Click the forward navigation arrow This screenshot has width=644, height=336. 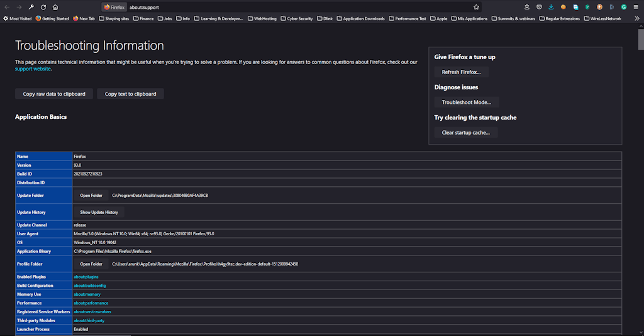pyautogui.click(x=19, y=7)
